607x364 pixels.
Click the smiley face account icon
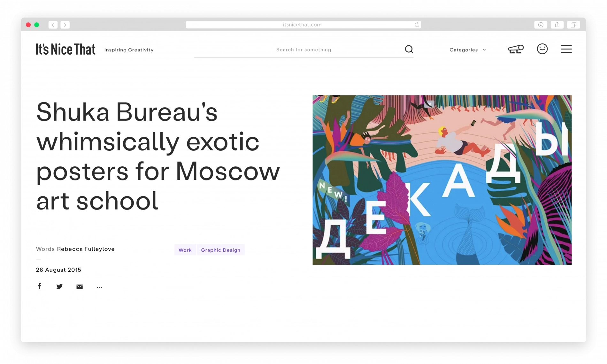pyautogui.click(x=542, y=49)
